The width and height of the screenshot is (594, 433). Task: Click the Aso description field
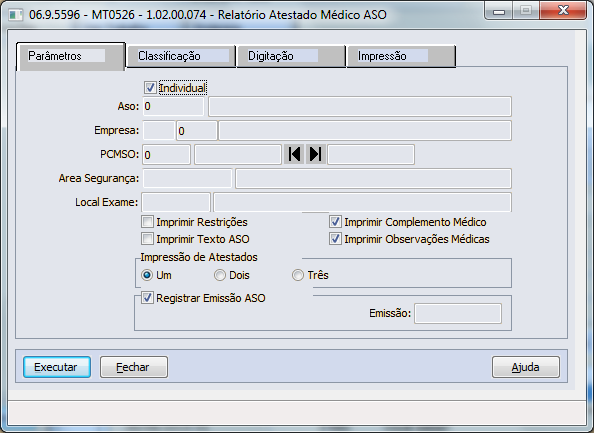tap(360, 106)
